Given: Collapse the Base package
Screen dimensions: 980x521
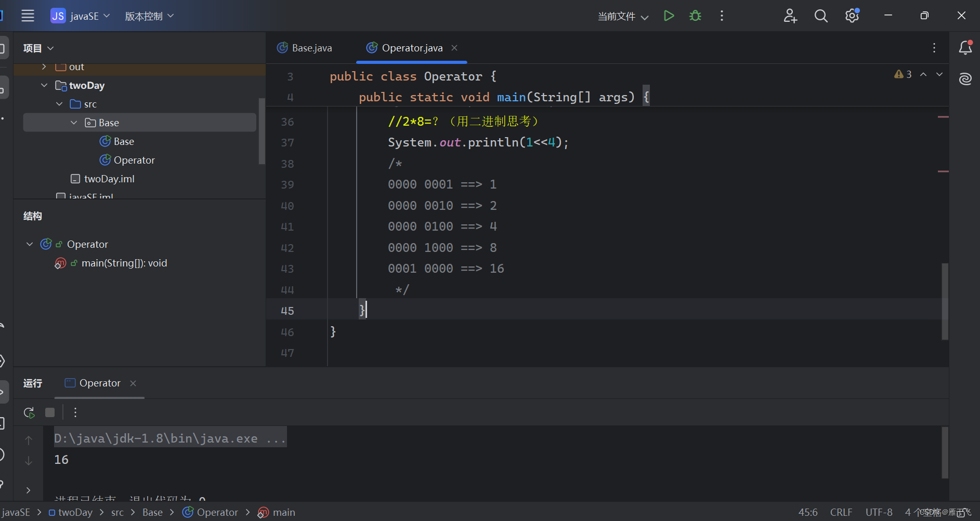Looking at the screenshot, I should point(74,123).
